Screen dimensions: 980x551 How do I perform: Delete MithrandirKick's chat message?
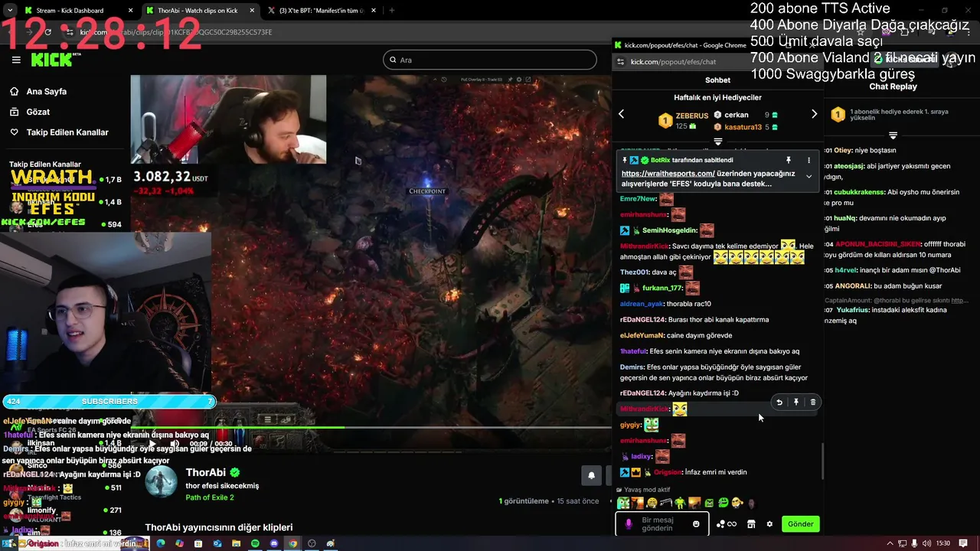pyautogui.click(x=813, y=402)
